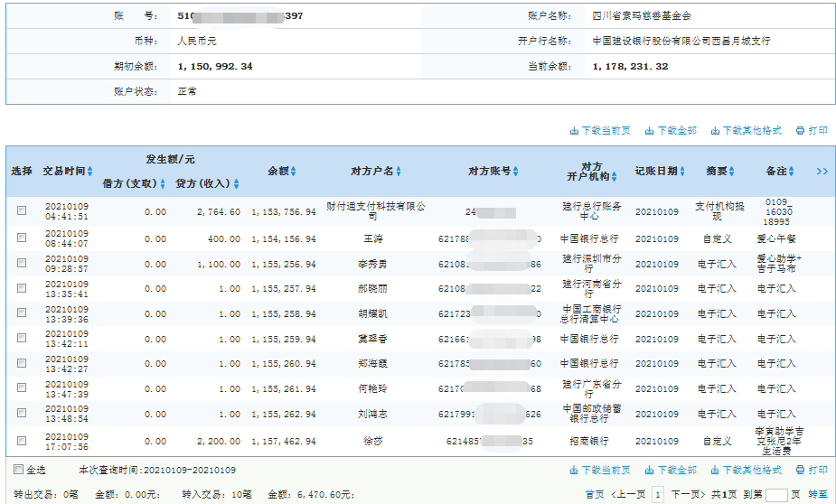Go to 首页 first page

[595, 494]
